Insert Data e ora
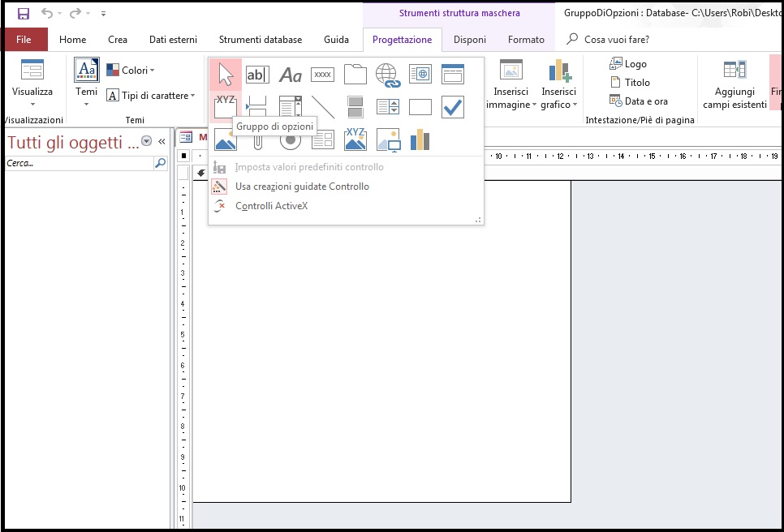Screen dimensions: 784x532 639,101
